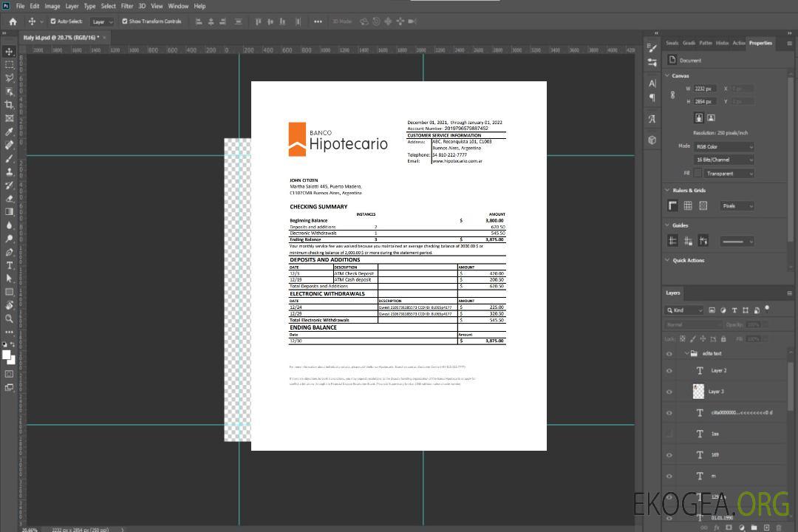Choose the Gradient tool
Viewport: 798px width, 532px height.
pos(10,212)
